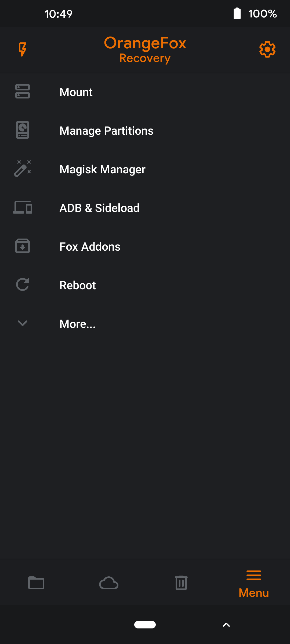Image resolution: width=290 pixels, height=644 pixels.
Task: Tap the Mount storage icon
Action: tap(23, 92)
